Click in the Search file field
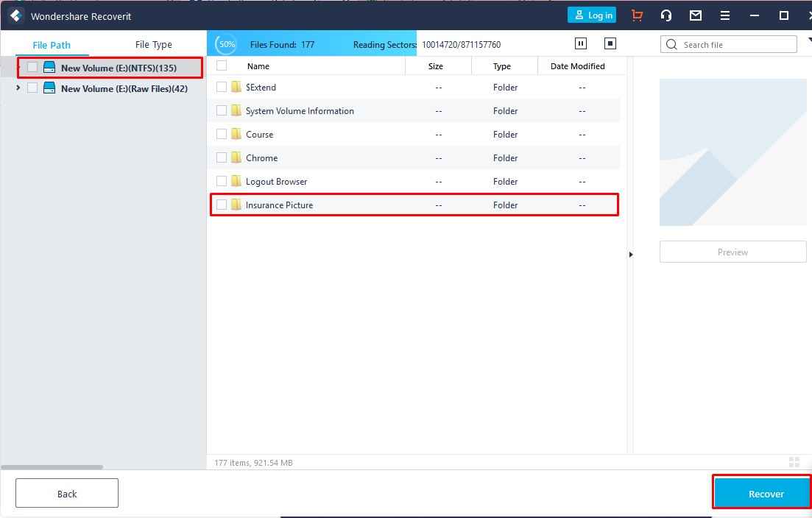Viewport: 812px width, 518px height. click(x=729, y=44)
